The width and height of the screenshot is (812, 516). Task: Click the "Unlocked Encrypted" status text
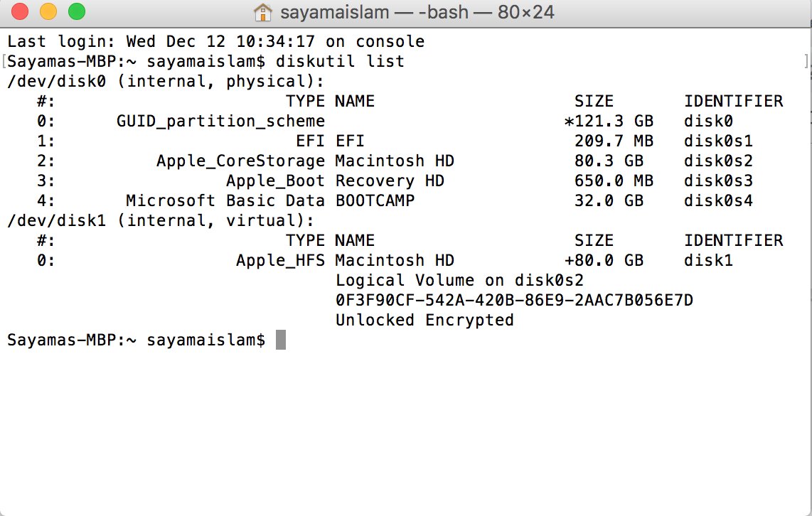click(x=424, y=321)
